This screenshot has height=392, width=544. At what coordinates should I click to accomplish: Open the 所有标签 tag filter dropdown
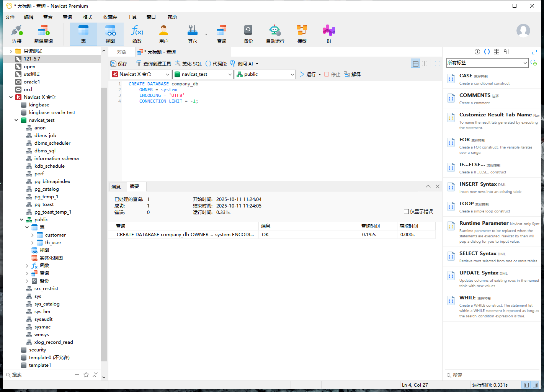pyautogui.click(x=487, y=63)
